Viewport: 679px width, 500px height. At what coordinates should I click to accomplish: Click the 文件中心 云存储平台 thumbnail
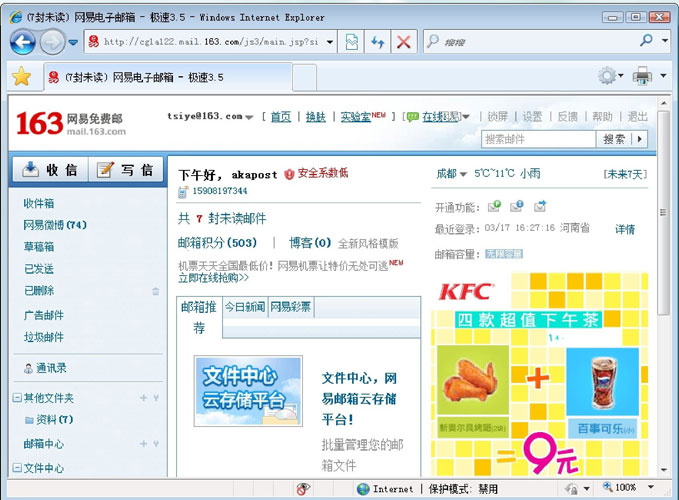[248, 391]
